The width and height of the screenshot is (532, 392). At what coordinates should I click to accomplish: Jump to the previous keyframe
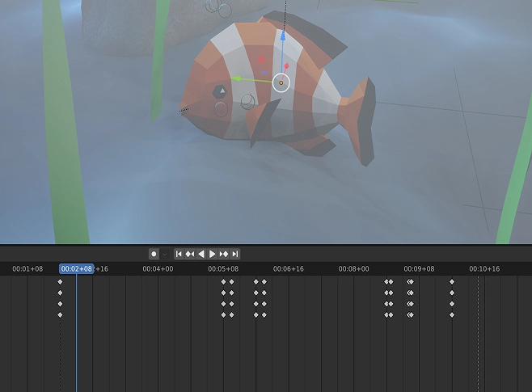pos(190,254)
